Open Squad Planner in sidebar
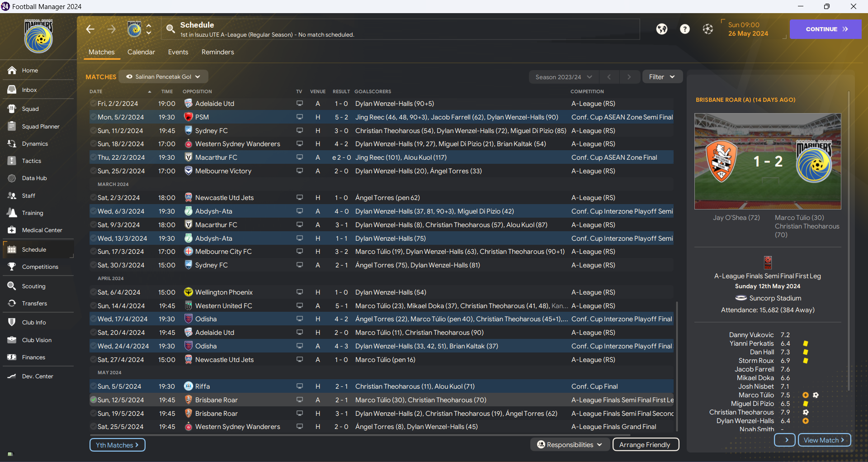868x462 pixels. (x=41, y=126)
